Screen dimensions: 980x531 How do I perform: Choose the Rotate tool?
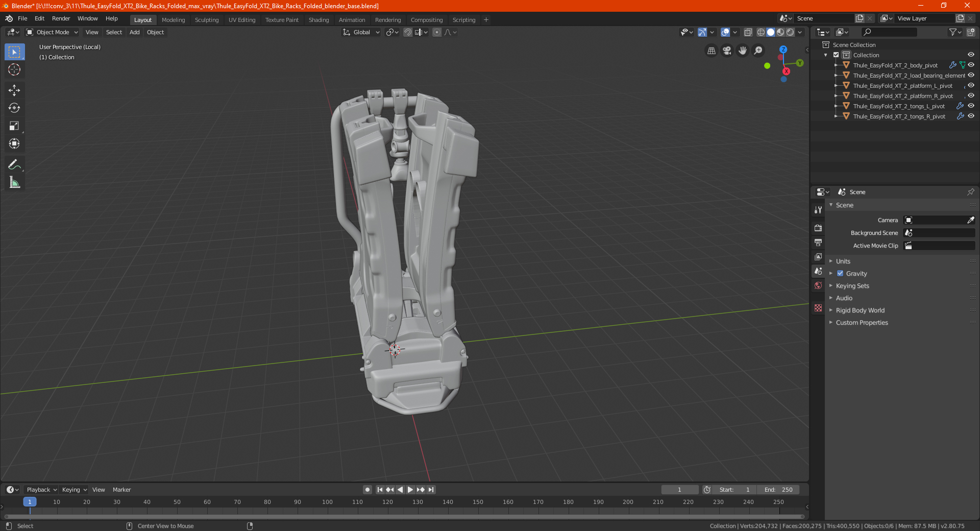pyautogui.click(x=14, y=108)
